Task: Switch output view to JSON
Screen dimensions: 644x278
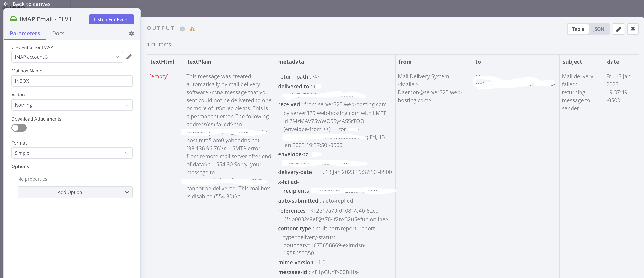Action: [598, 29]
